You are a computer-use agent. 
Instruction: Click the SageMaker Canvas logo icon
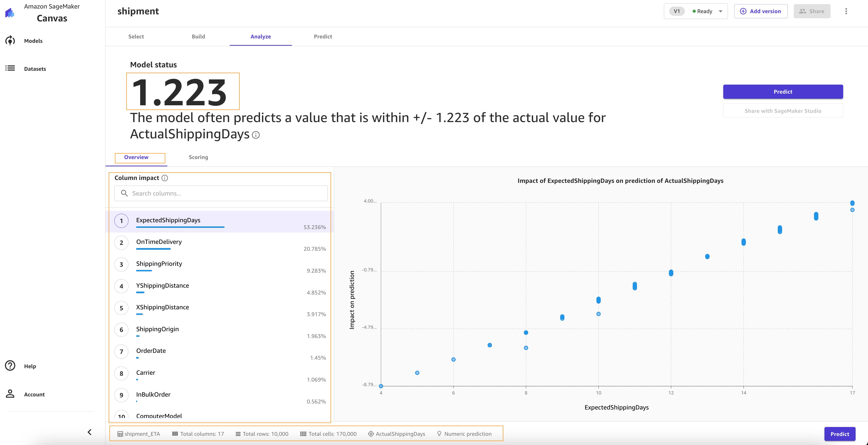tap(10, 13)
